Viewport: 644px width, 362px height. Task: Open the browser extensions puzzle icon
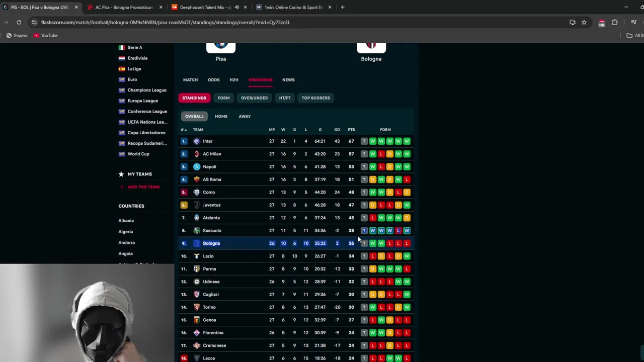614,22
